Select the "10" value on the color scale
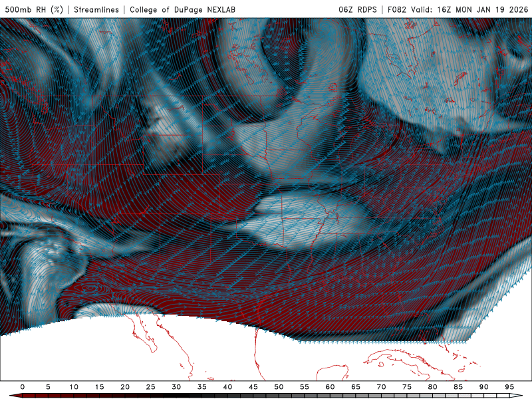Image resolution: width=532 pixels, height=399 pixels. [74, 387]
